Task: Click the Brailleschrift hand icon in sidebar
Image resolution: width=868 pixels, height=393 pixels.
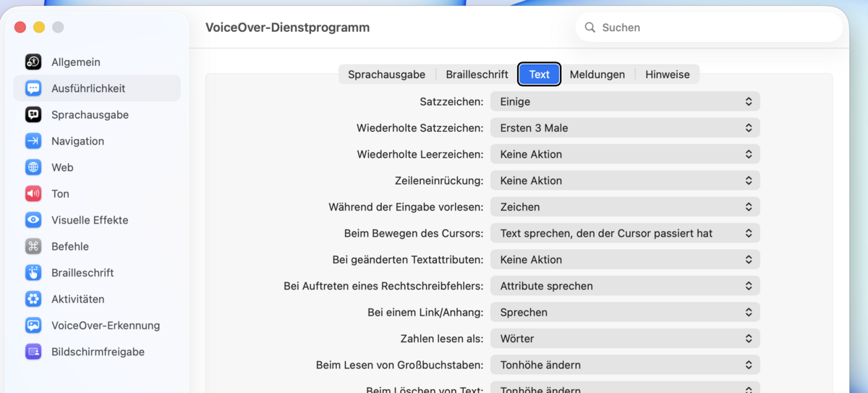Action: tap(33, 273)
